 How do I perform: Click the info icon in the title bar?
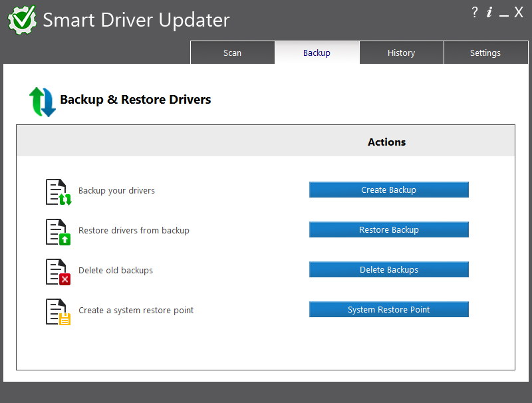pos(489,12)
